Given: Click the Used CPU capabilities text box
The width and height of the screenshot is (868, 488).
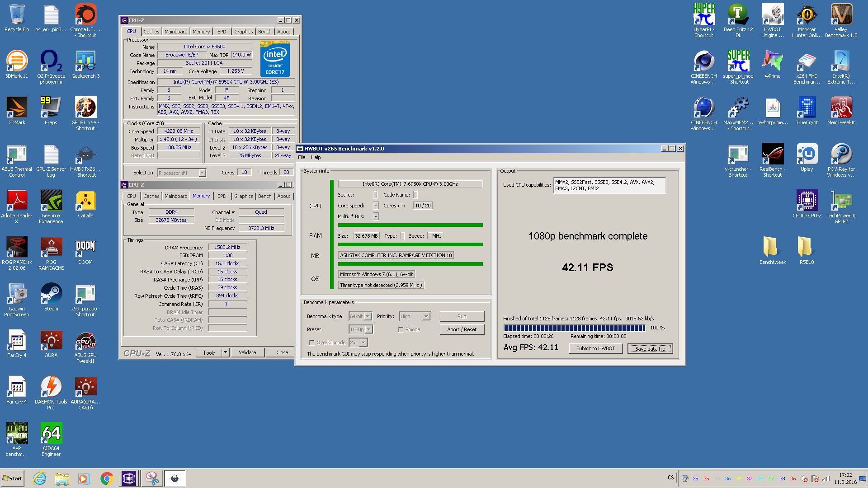Looking at the screenshot, I should click(x=609, y=185).
